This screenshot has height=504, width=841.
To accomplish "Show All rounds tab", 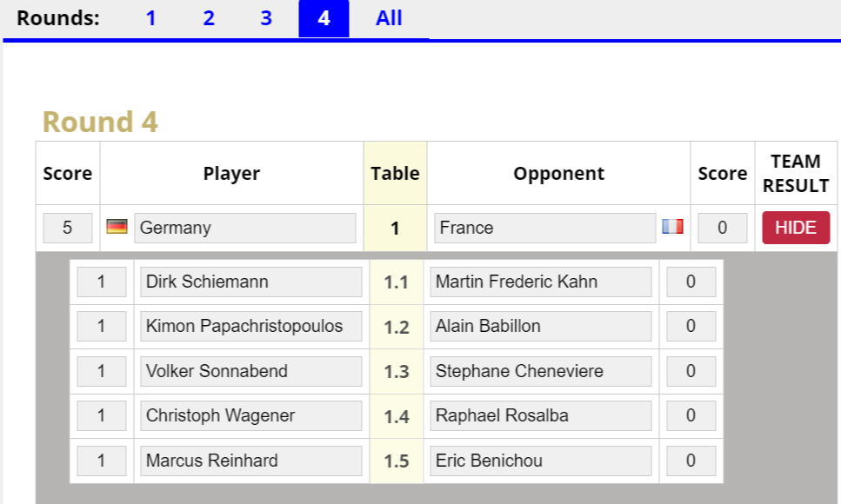I will pyautogui.click(x=389, y=18).
